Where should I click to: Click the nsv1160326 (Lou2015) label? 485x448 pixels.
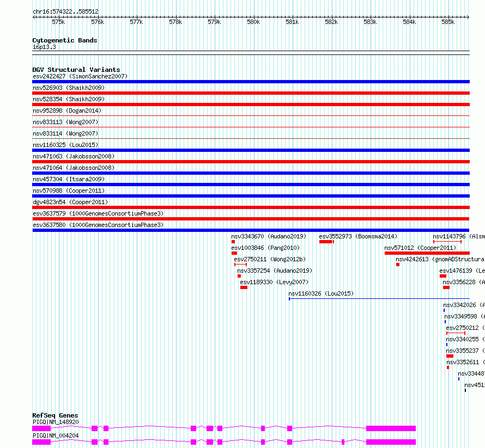(321, 293)
